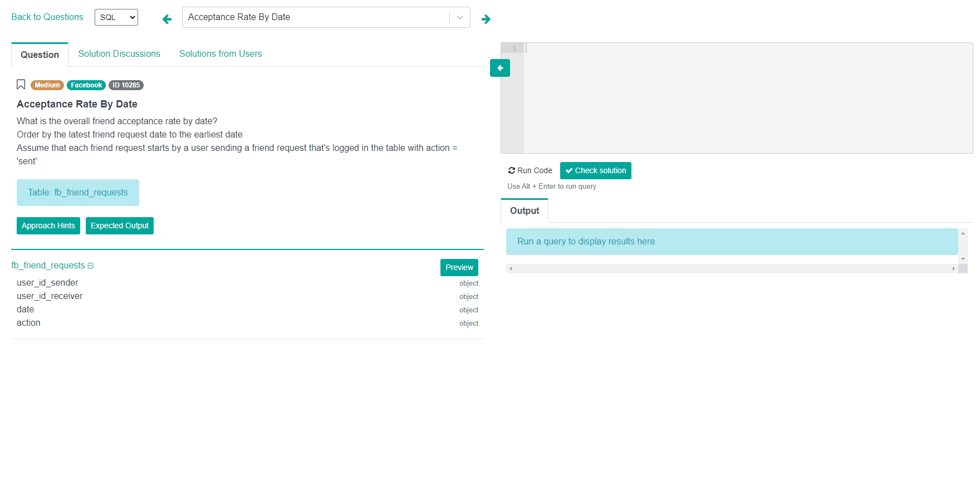Image resolution: width=980 pixels, height=490 pixels.
Task: Collapse the fb_friend_requests table schema
Action: [91, 266]
